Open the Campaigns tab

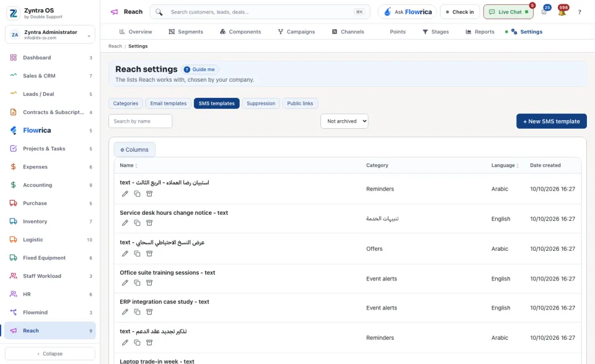click(x=296, y=32)
